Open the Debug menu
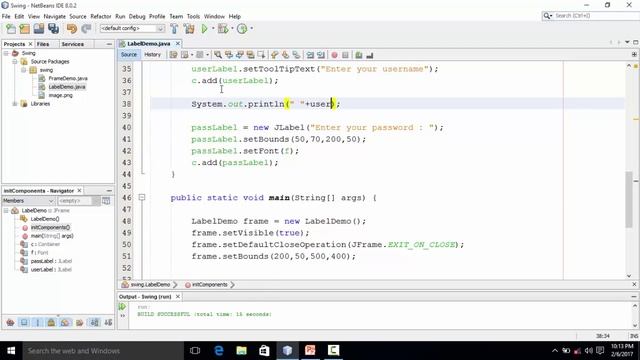The width and height of the screenshot is (640, 360). coord(137,16)
